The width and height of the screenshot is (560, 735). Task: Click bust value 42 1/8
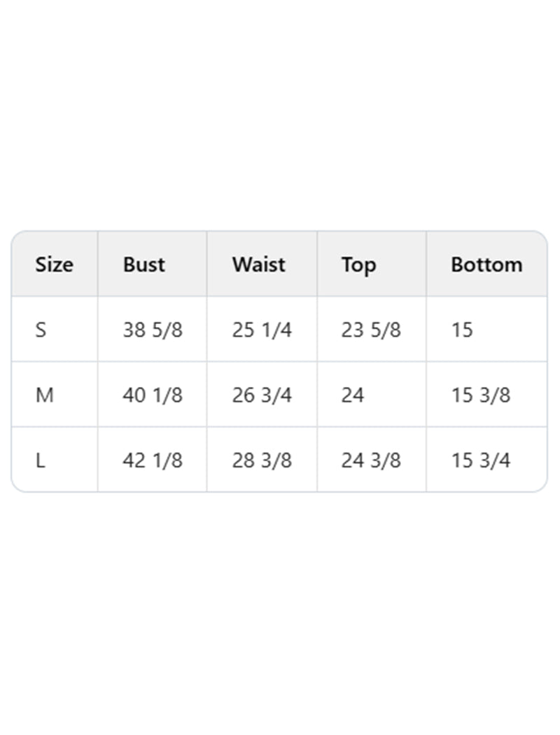click(x=153, y=461)
